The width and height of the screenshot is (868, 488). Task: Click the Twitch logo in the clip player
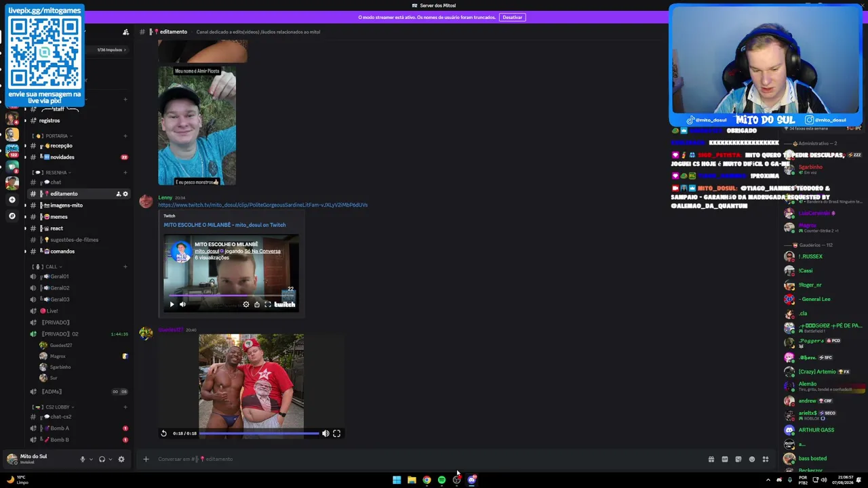(x=285, y=305)
